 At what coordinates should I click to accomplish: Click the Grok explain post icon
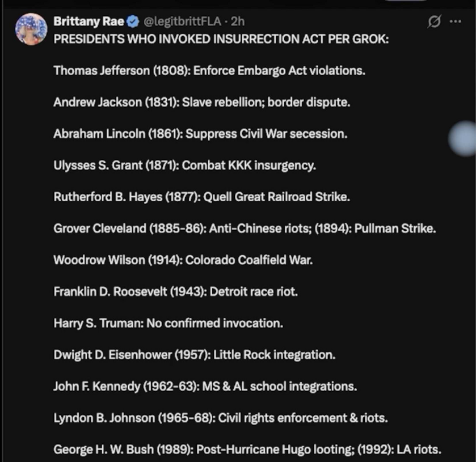point(435,22)
